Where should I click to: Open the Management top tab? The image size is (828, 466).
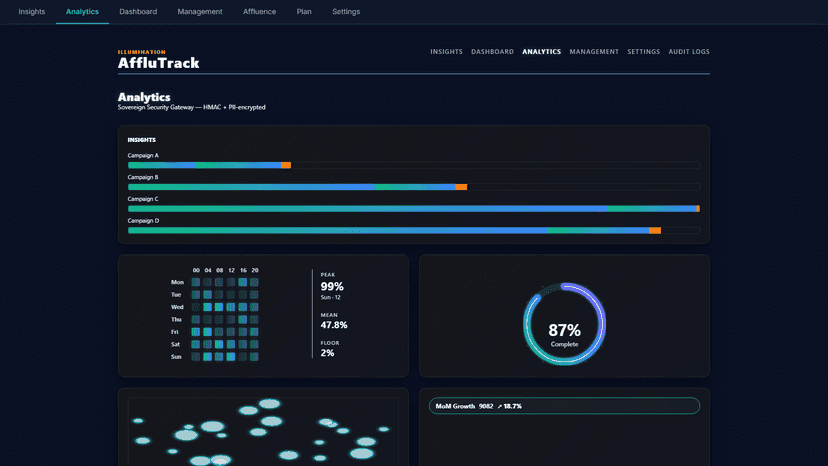[200, 12]
